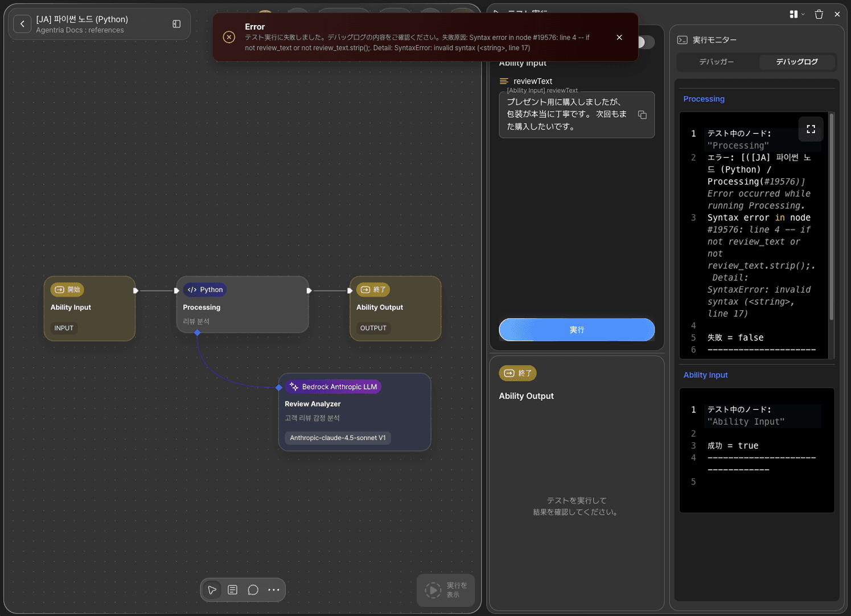
Task: Click the Anthropic-claude-4.5-sonnet V1 model tag
Action: [338, 438]
